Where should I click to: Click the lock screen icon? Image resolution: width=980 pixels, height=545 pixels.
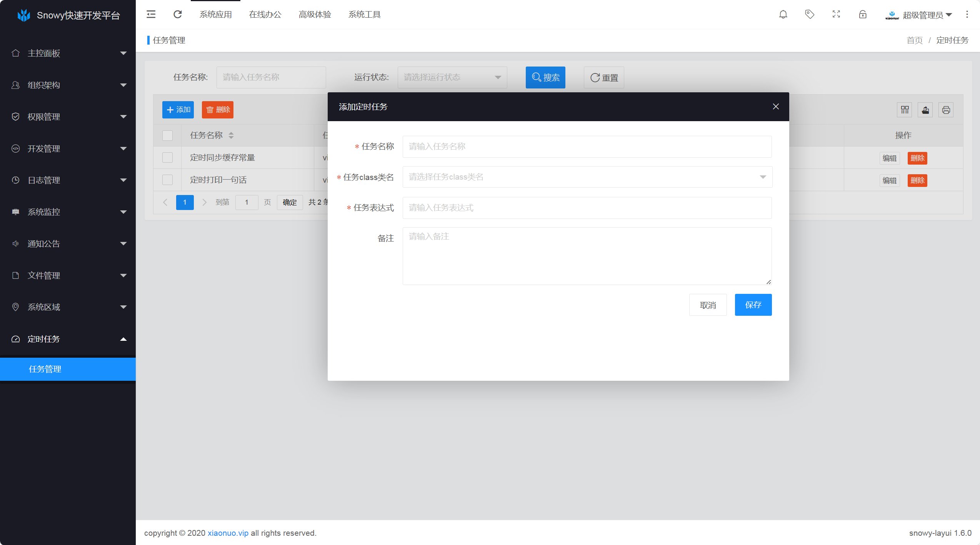pos(863,15)
